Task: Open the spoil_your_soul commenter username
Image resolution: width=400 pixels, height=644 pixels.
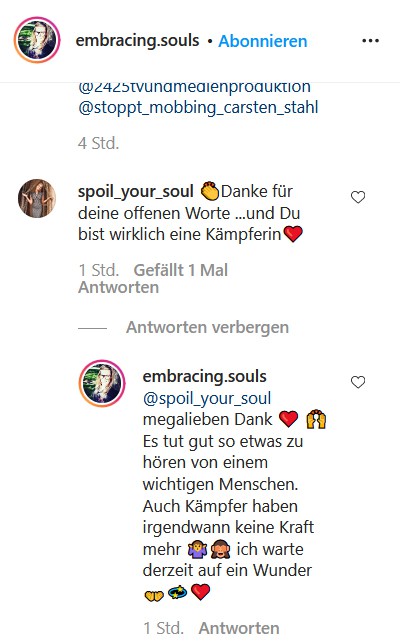Action: pos(136,191)
